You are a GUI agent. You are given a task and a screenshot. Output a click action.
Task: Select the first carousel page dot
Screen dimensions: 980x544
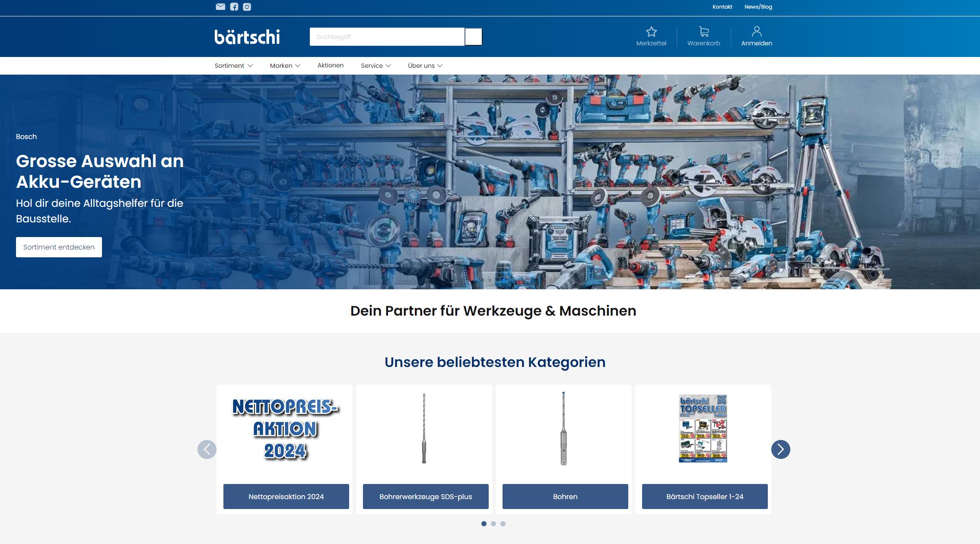(484, 524)
